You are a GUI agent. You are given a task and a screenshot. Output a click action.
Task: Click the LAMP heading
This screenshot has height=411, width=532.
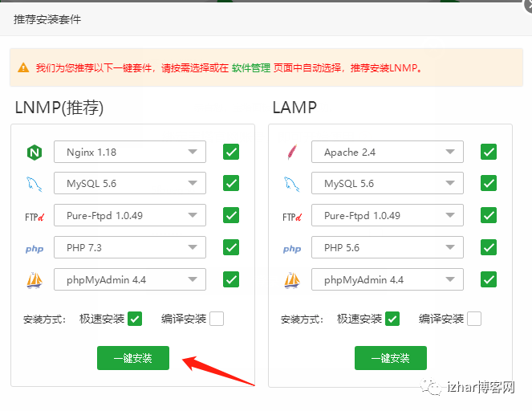(294, 108)
